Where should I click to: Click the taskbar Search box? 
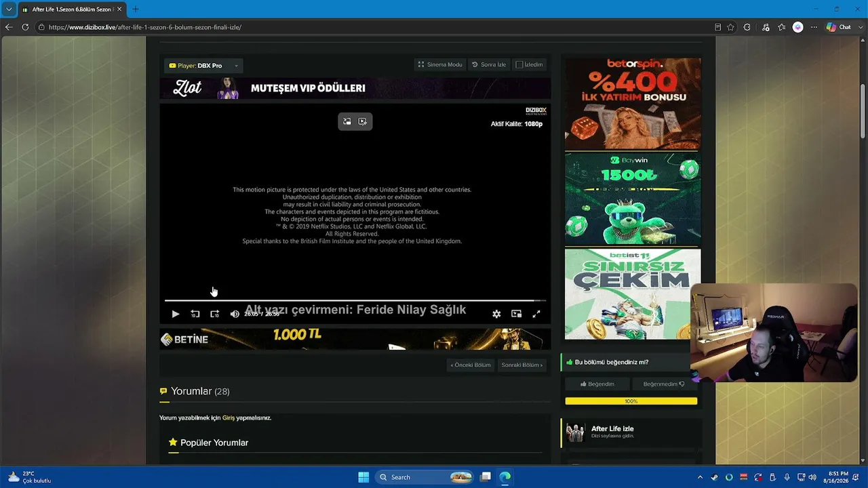click(x=425, y=477)
